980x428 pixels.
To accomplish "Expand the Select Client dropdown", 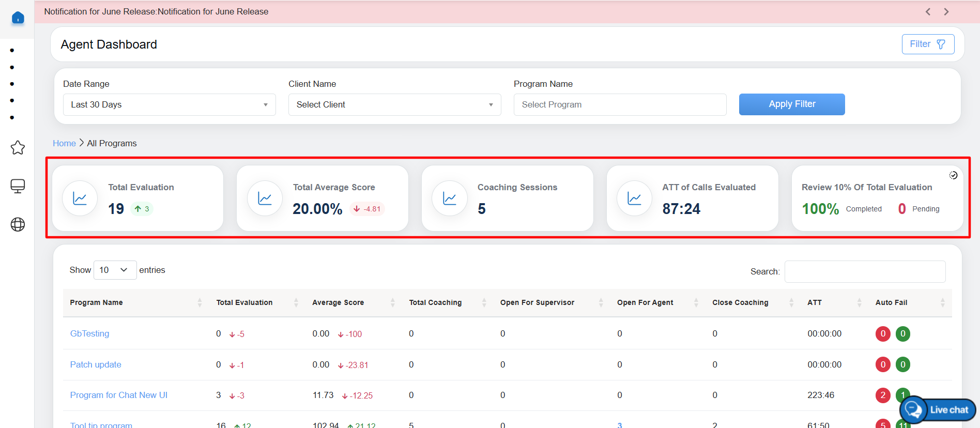I will 394,104.
